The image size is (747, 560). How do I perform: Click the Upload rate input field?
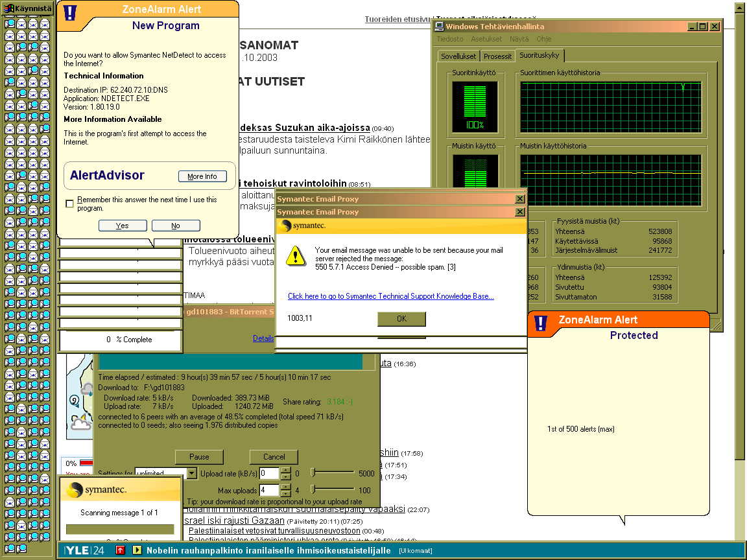point(269,473)
